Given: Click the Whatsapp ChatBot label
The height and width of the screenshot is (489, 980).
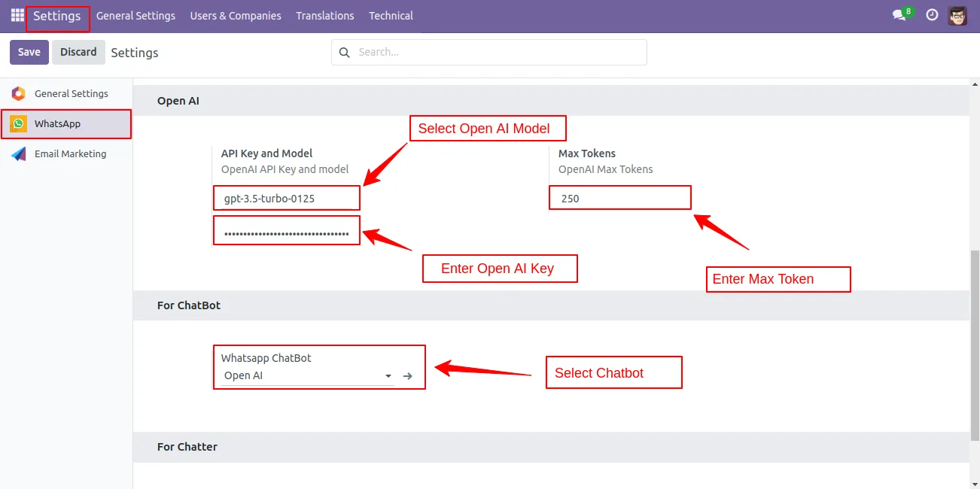Looking at the screenshot, I should click(x=266, y=358).
